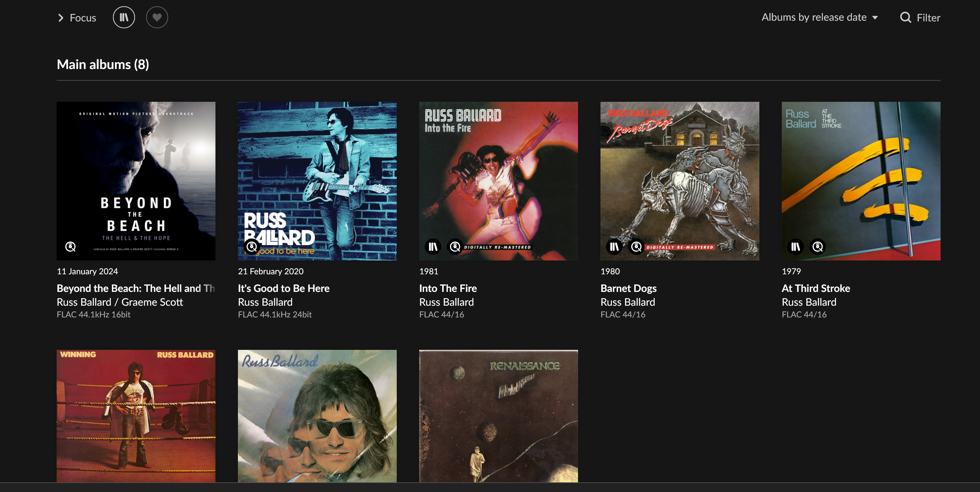Click Qobuz icon on It's Good to Be Here
The width and height of the screenshot is (980, 492).
(251, 247)
